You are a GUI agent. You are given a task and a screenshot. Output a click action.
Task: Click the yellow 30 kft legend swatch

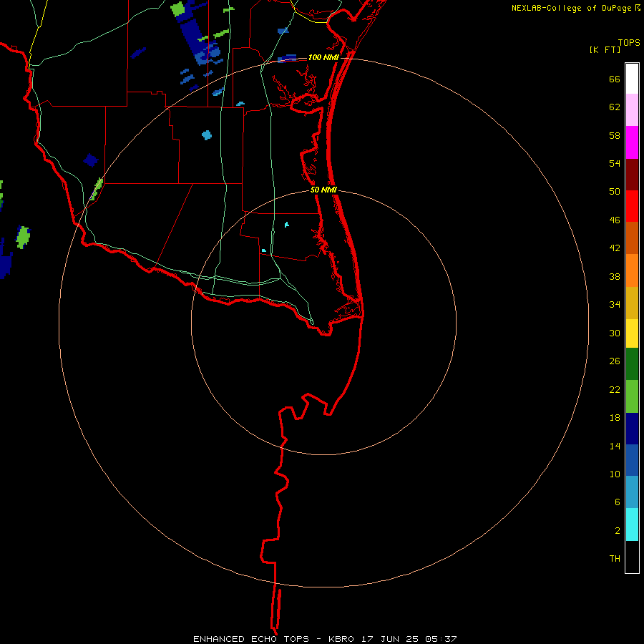[632, 333]
